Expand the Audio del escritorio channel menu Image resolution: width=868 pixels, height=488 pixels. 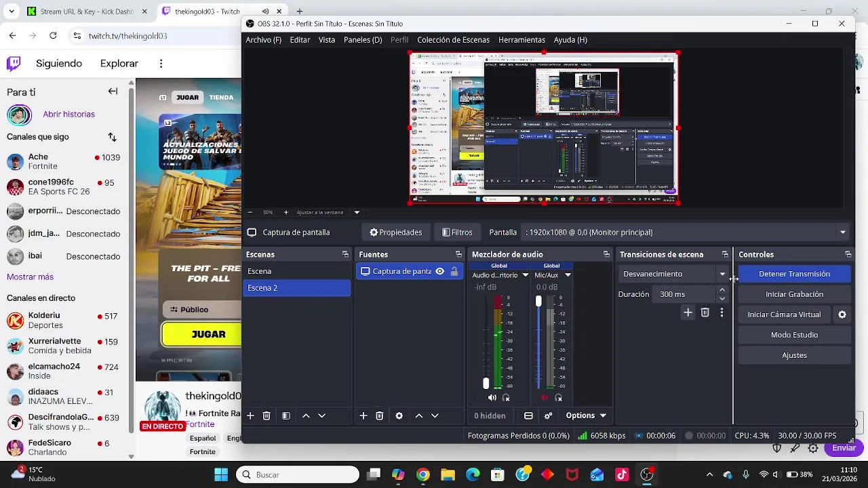pyautogui.click(x=525, y=275)
